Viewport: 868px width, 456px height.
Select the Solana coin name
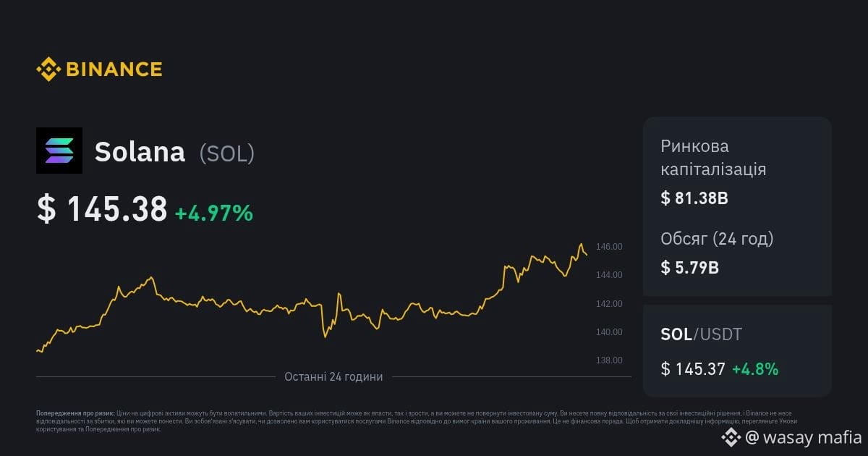point(140,152)
